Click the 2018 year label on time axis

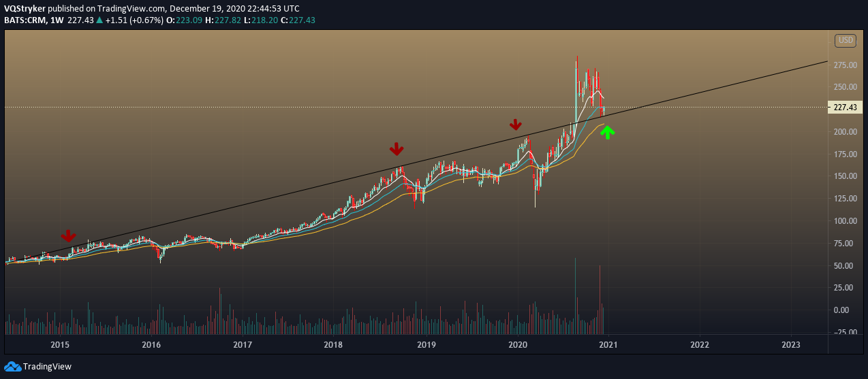point(334,345)
